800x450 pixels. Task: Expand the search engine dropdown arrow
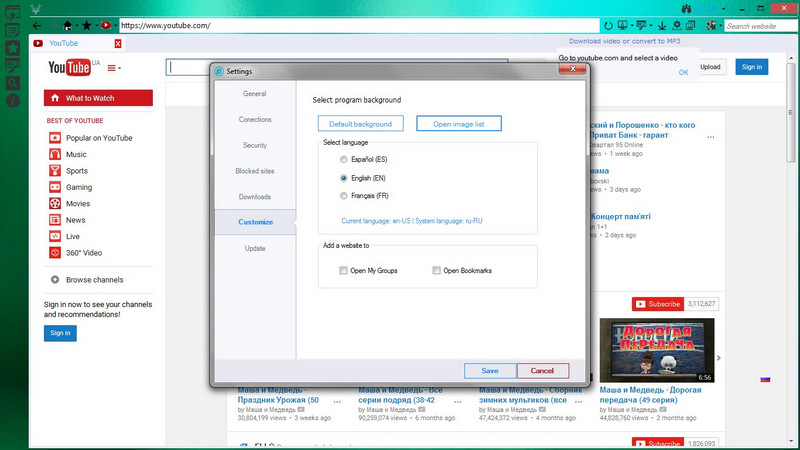coord(720,26)
